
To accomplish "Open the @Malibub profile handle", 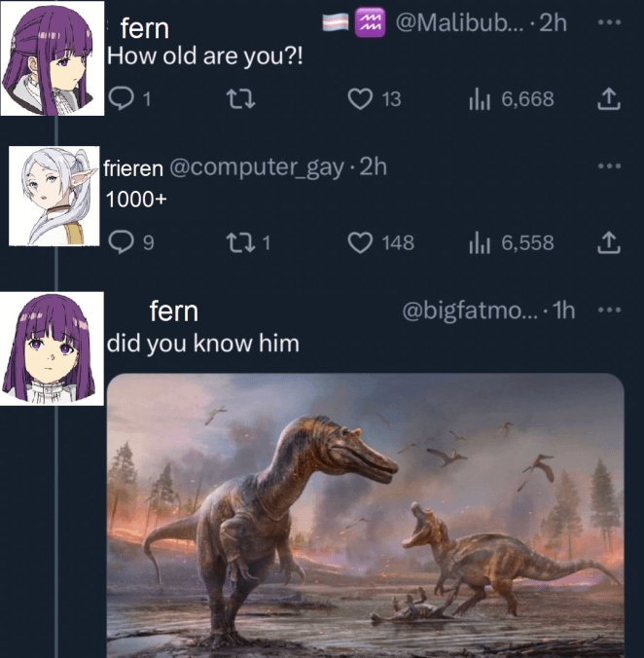I will 452,23.
